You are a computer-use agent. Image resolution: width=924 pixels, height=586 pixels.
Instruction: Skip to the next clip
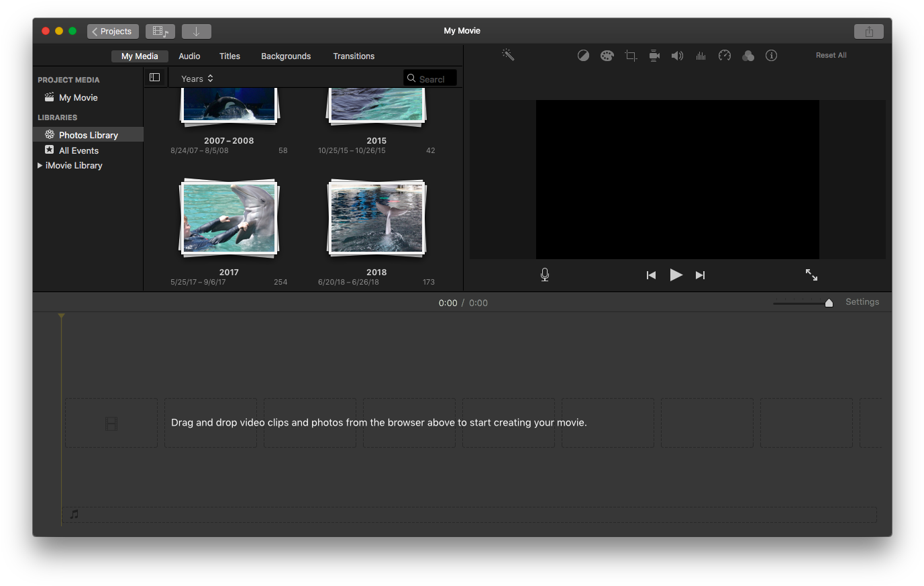(x=700, y=275)
